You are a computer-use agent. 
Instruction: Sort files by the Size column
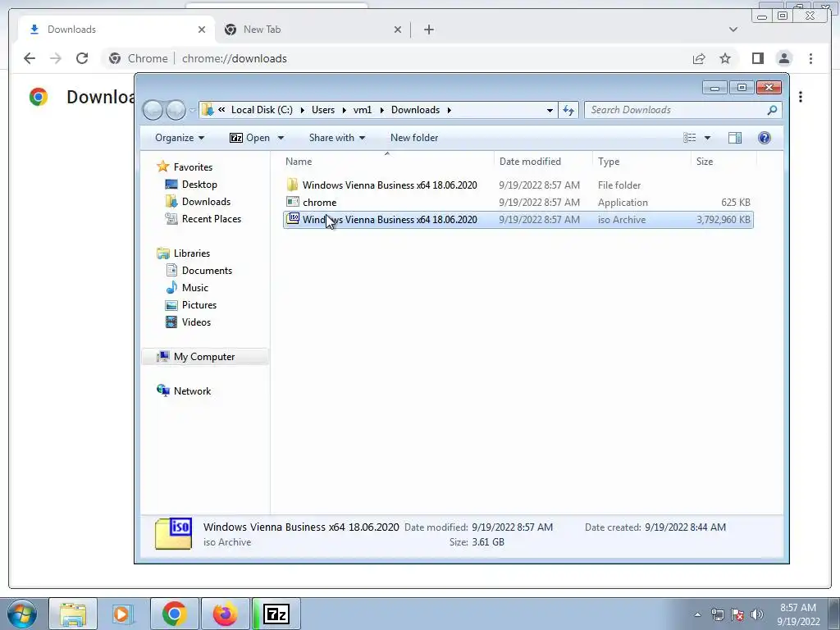point(724,162)
